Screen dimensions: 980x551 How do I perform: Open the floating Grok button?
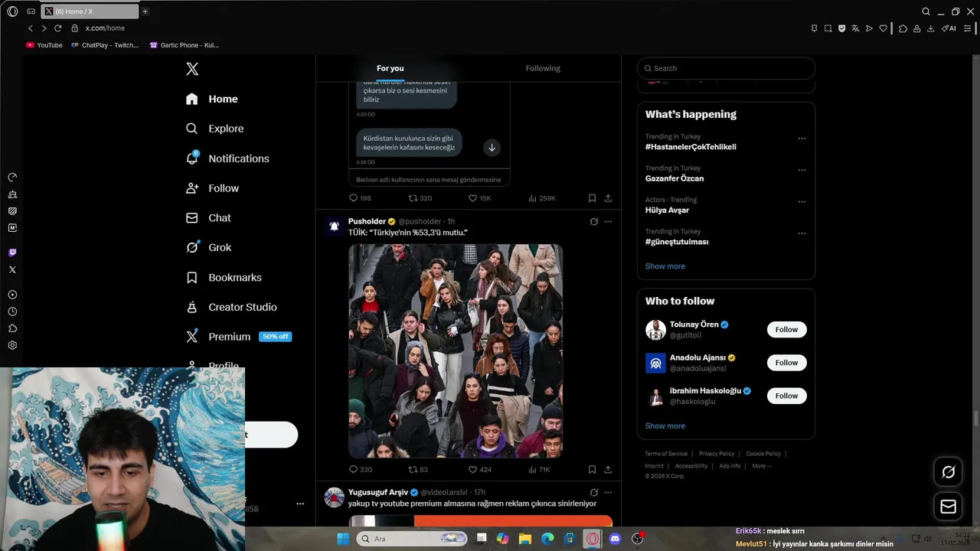click(948, 472)
